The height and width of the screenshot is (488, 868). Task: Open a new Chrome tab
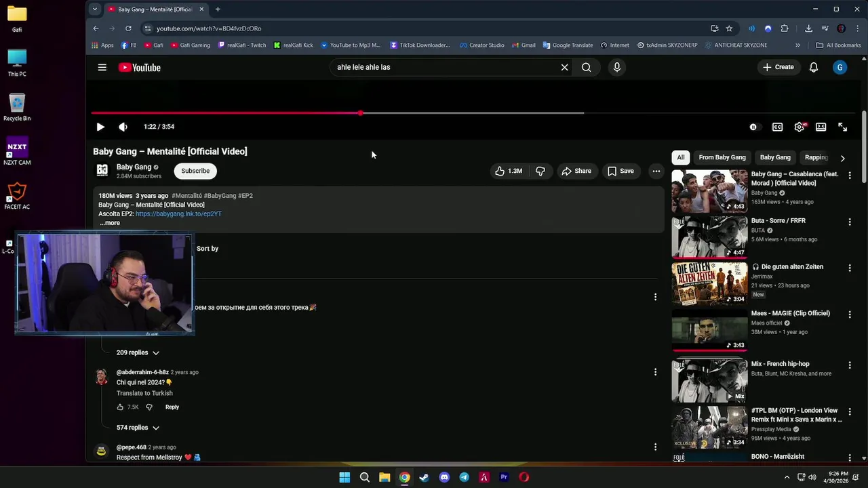tap(218, 9)
